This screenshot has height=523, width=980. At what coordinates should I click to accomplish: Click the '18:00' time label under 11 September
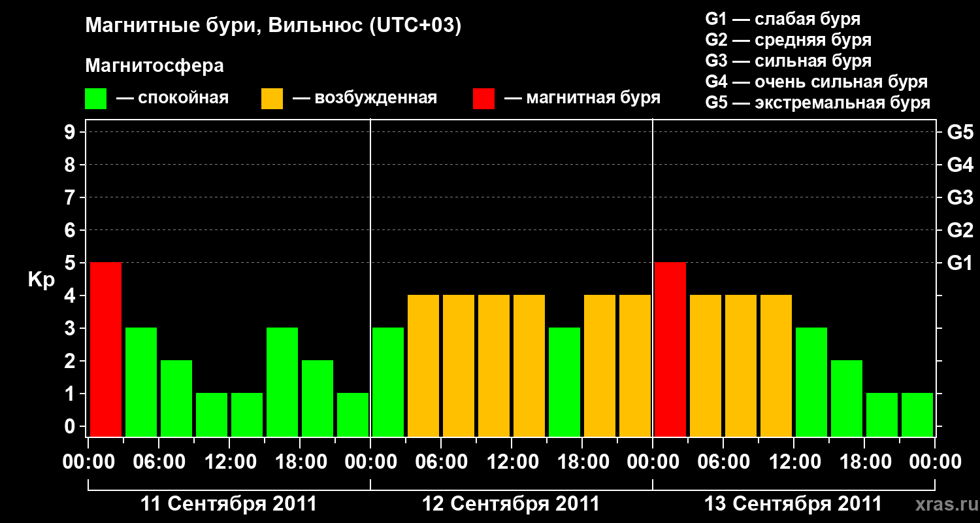300,462
